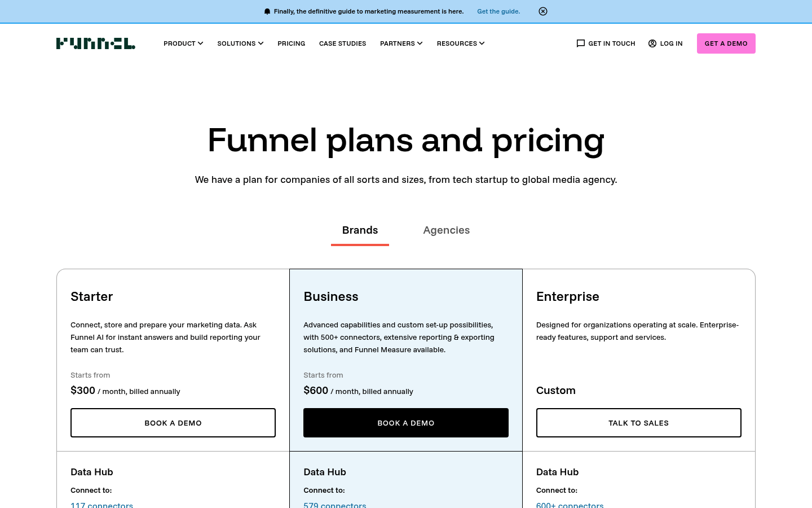
Task: Click the Enterprise plan title
Action: pos(568,296)
